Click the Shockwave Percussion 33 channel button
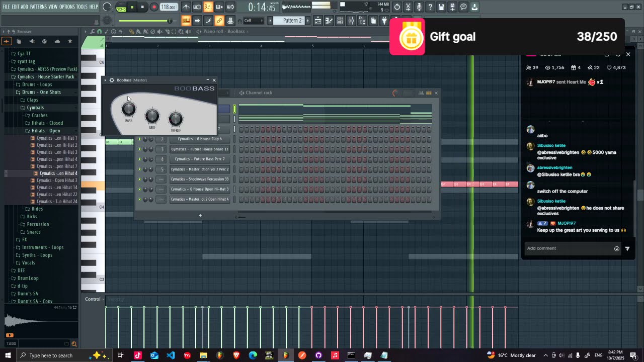 (200, 179)
